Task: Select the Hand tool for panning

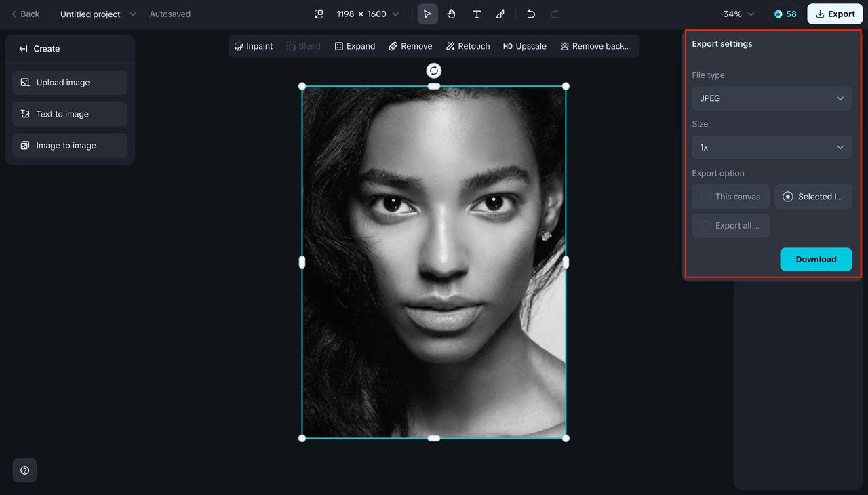Action: [x=451, y=14]
